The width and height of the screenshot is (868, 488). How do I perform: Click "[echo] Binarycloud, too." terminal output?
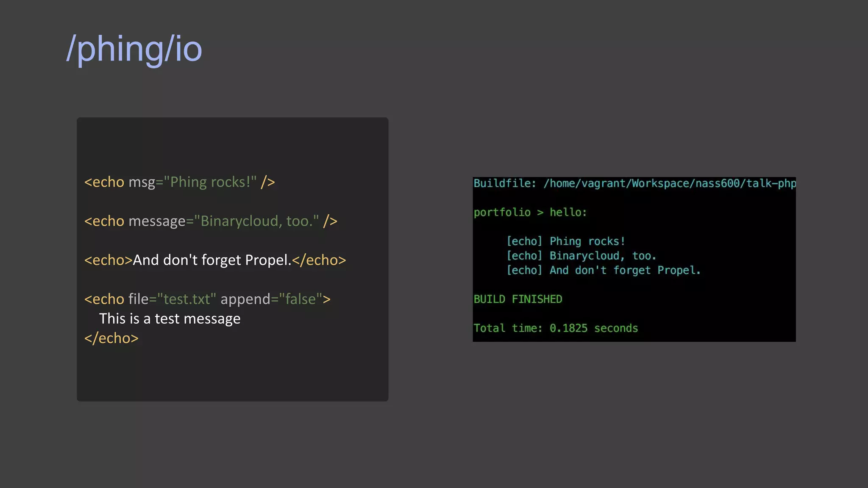[x=581, y=255]
